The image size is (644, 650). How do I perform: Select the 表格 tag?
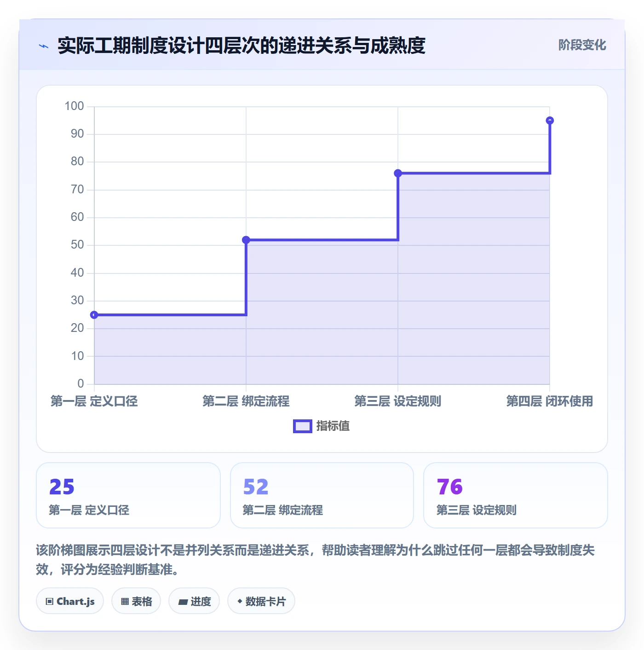(x=136, y=601)
